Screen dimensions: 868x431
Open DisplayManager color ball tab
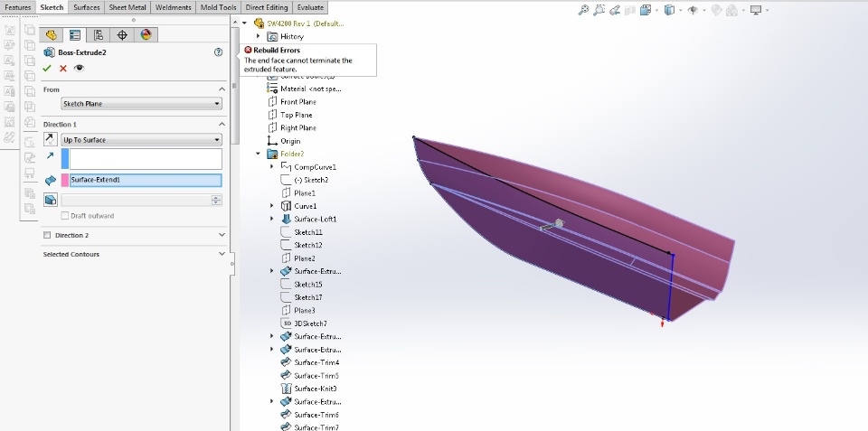click(146, 35)
